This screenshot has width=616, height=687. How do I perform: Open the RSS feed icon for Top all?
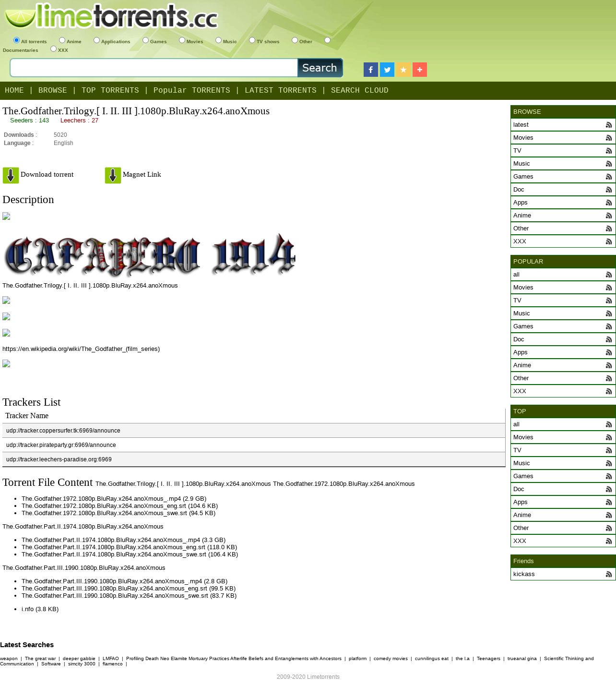(x=609, y=424)
